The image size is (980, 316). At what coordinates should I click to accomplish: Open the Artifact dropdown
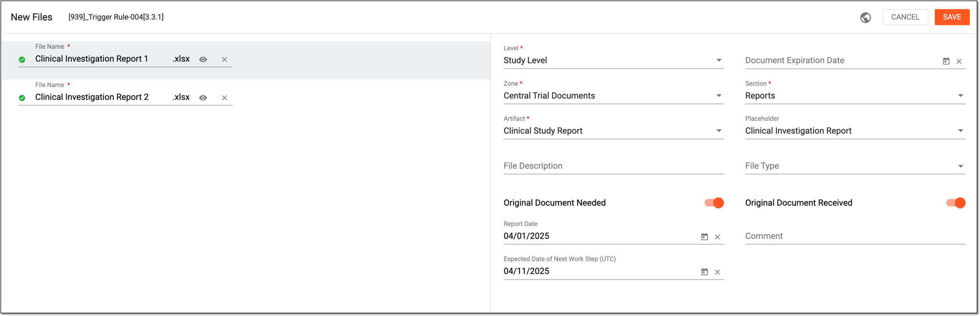[613, 131]
